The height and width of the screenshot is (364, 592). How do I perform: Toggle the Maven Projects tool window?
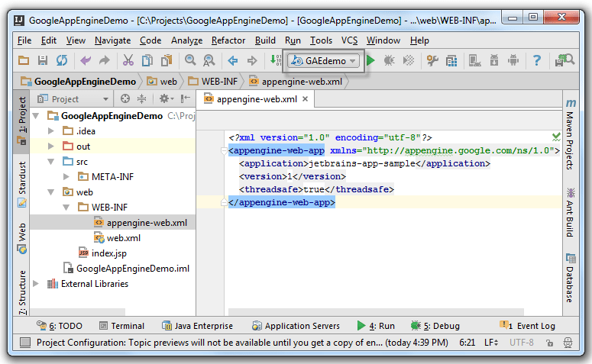coord(570,134)
